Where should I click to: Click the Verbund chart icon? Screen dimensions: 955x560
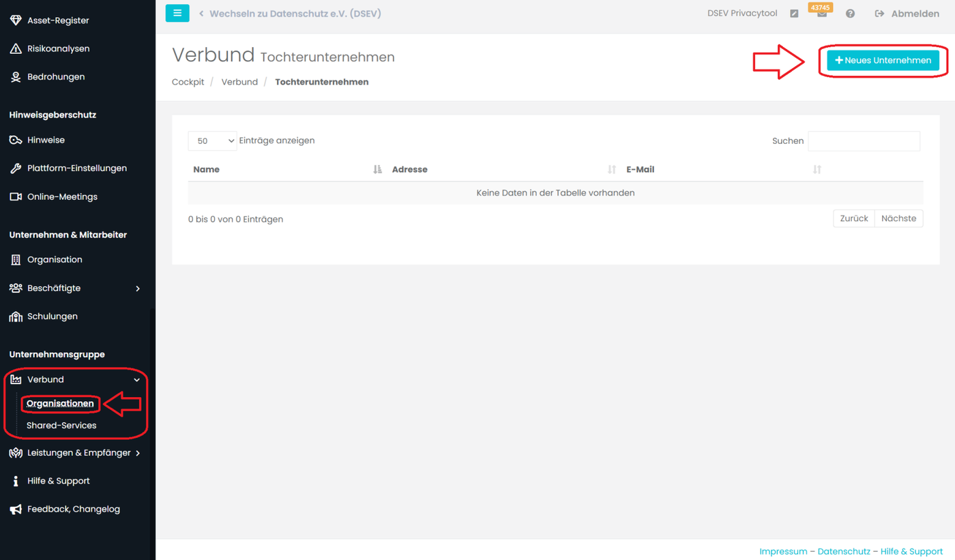[16, 379]
